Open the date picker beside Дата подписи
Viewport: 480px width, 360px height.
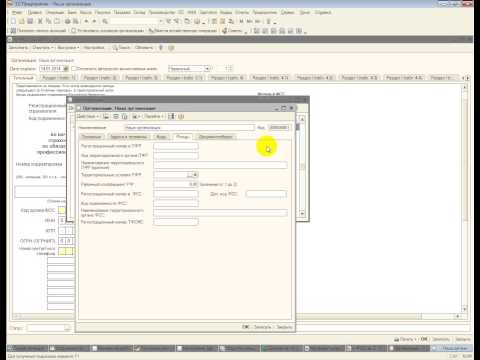66,69
